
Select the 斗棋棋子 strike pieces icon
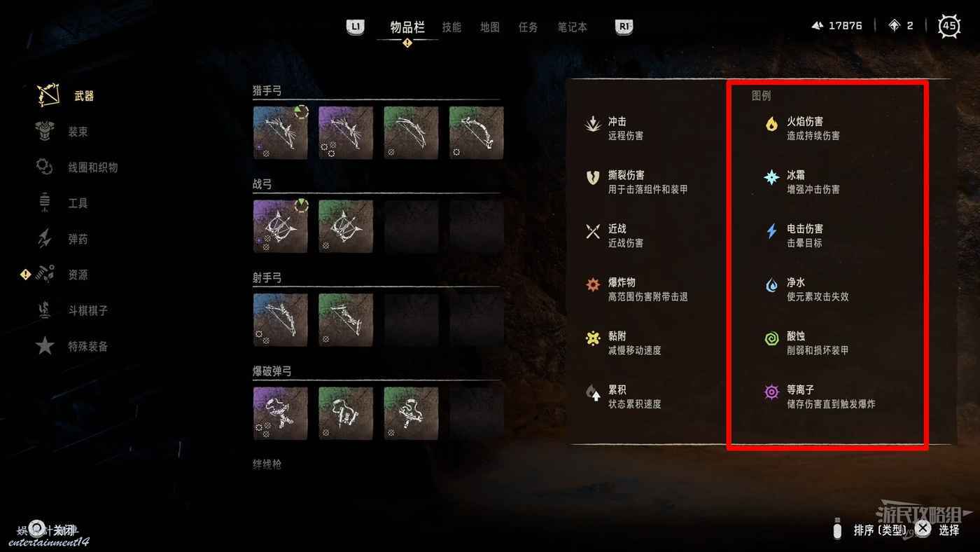click(x=44, y=310)
